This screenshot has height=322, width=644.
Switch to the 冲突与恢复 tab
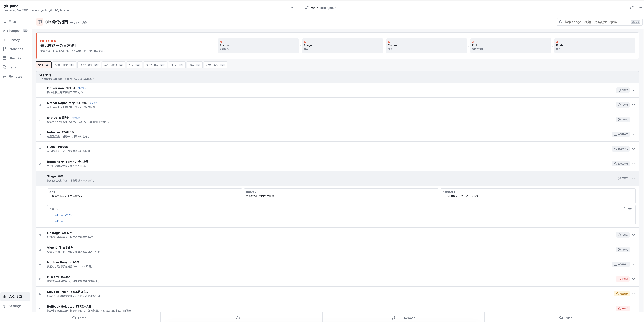point(216,65)
